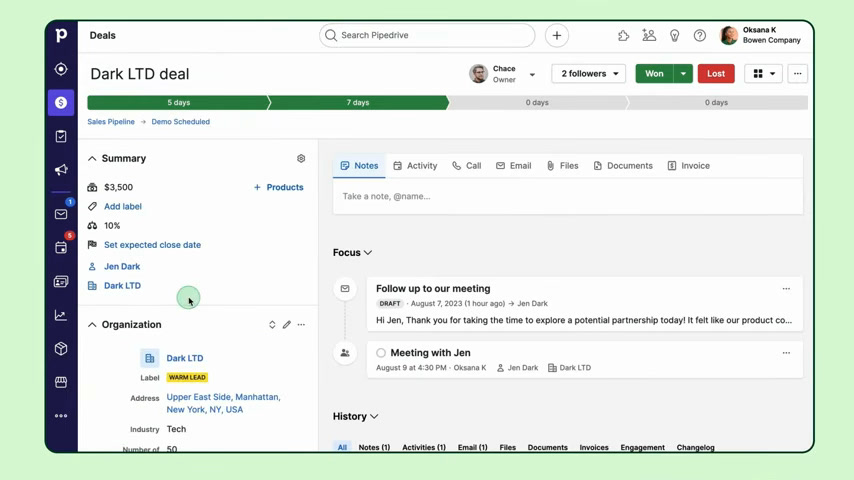This screenshot has height=480, width=854.
Task: Click the Take a note text field
Action: pyautogui.click(x=568, y=196)
